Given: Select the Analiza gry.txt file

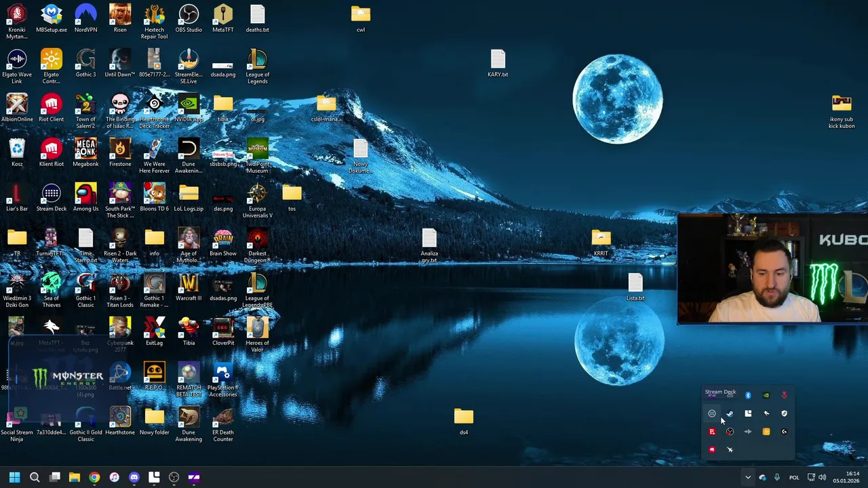Looking at the screenshot, I should [429, 245].
